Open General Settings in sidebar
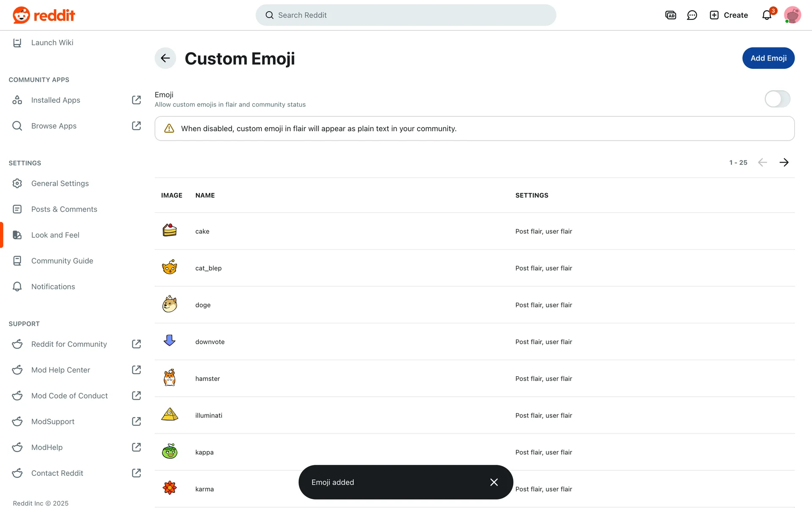 coord(60,183)
